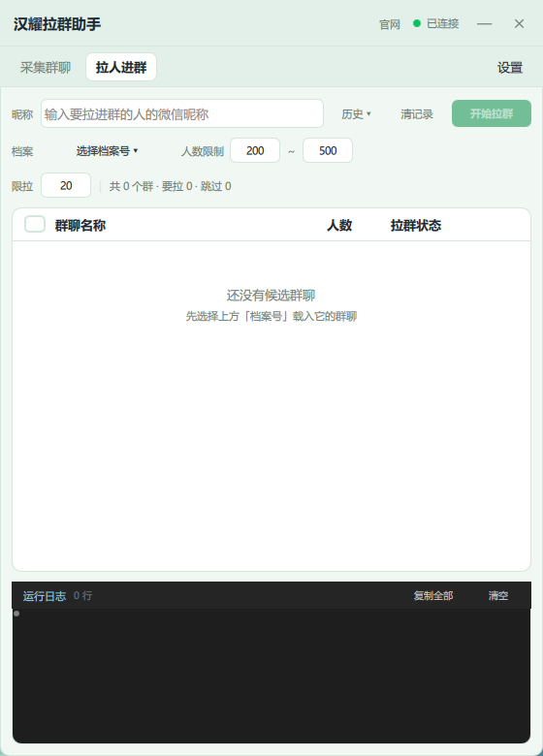Click 复制全部 in the log panel
543x756 pixels.
pos(433,596)
